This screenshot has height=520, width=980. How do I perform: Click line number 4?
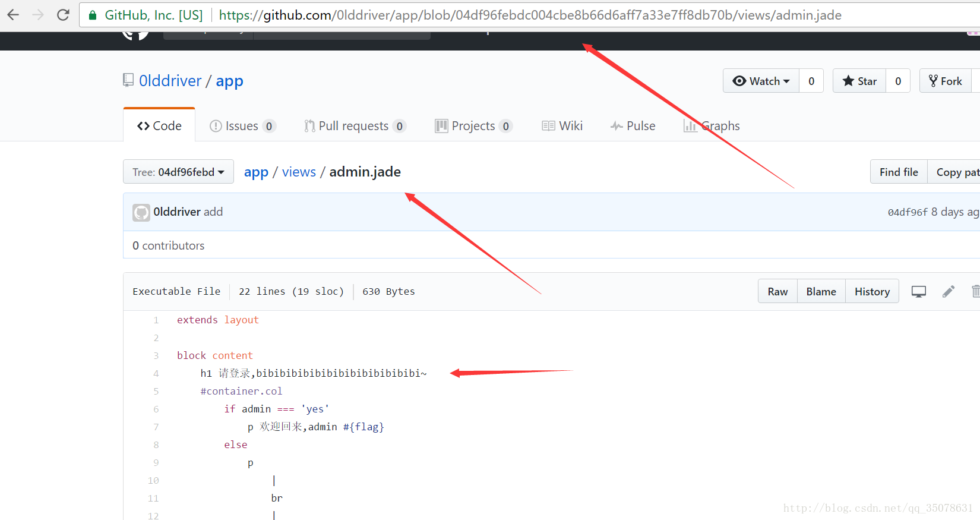pyautogui.click(x=156, y=373)
